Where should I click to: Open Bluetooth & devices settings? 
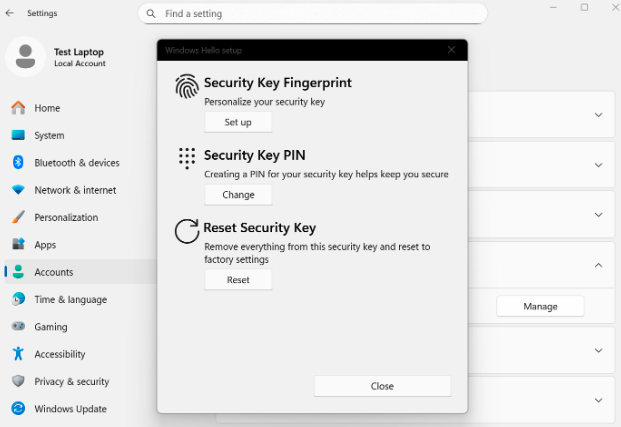[x=76, y=163]
